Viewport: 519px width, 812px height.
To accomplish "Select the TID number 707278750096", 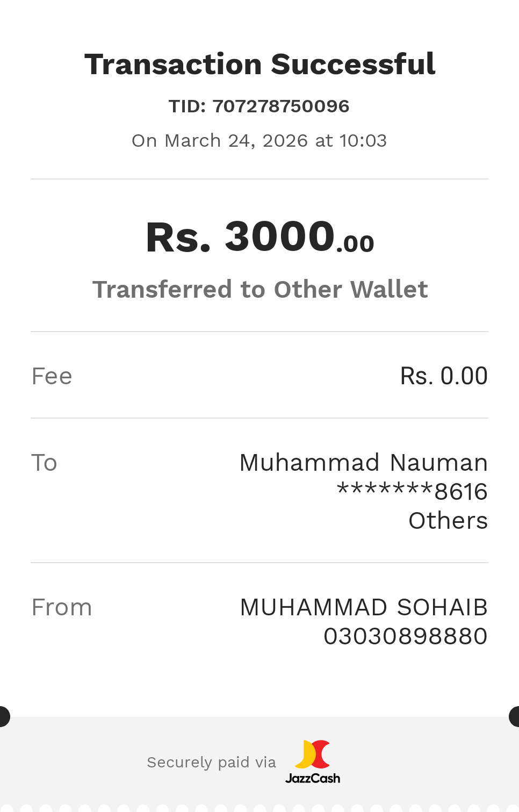I will tap(281, 106).
